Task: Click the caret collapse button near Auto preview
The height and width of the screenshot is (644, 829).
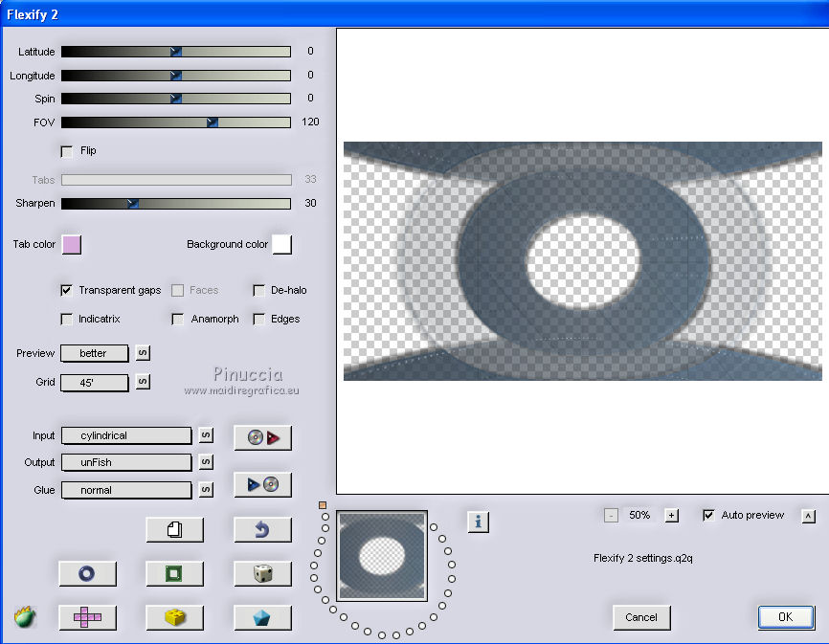Action: coord(808,516)
